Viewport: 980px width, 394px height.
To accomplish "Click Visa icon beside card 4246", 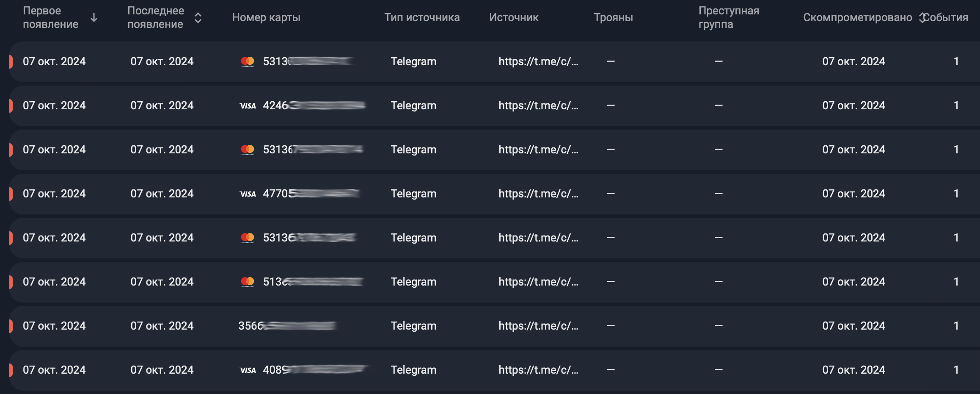I will pos(248,106).
